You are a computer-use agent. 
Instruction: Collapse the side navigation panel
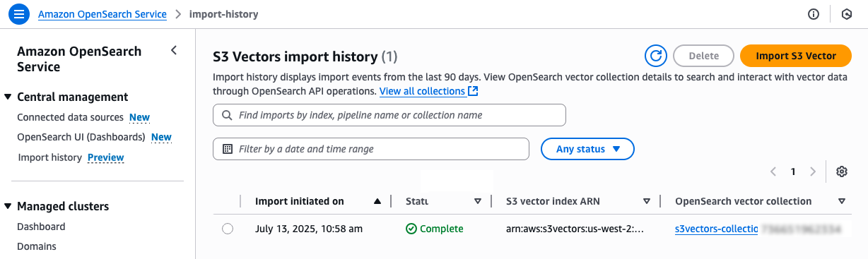click(x=174, y=51)
